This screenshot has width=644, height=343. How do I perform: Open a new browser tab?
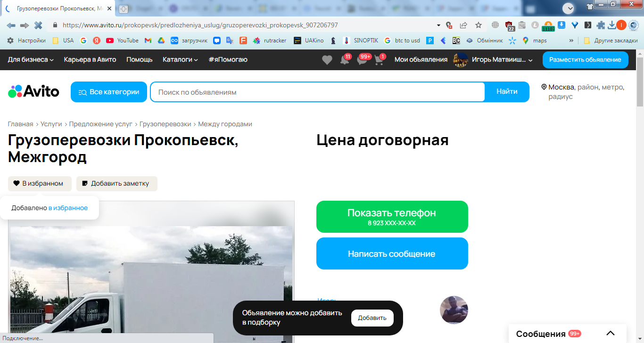point(124,9)
